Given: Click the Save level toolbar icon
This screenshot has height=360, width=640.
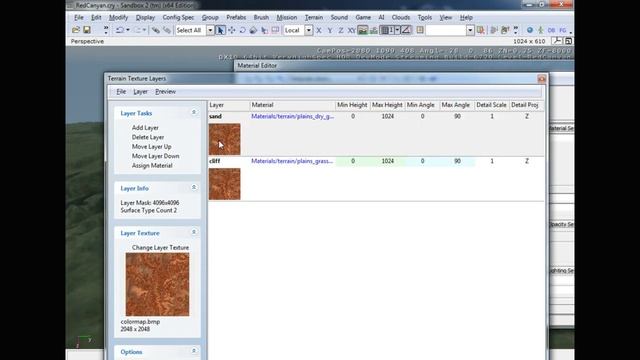Looking at the screenshot, I should (x=87, y=30).
